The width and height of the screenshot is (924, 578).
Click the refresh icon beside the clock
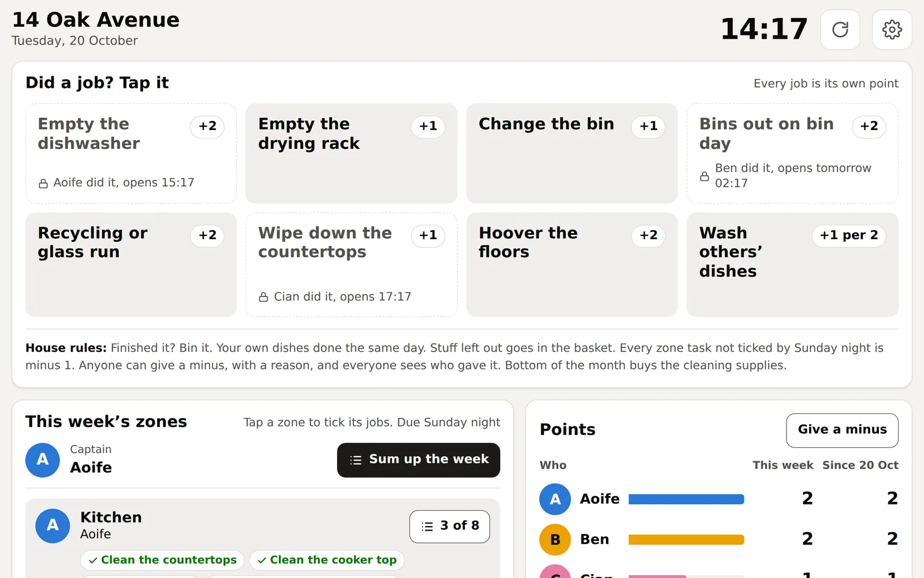840,29
